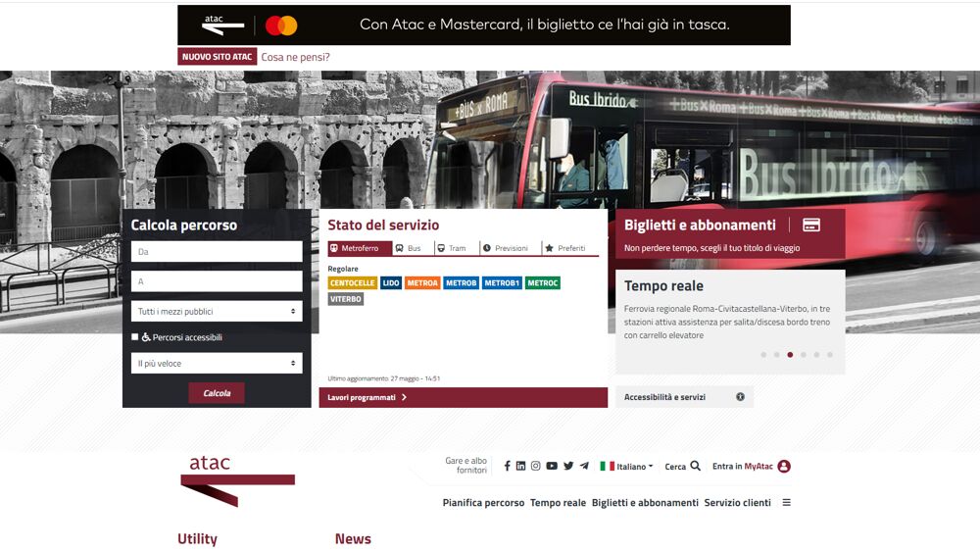
Task: Click the MyAtac user profile icon
Action: [784, 467]
